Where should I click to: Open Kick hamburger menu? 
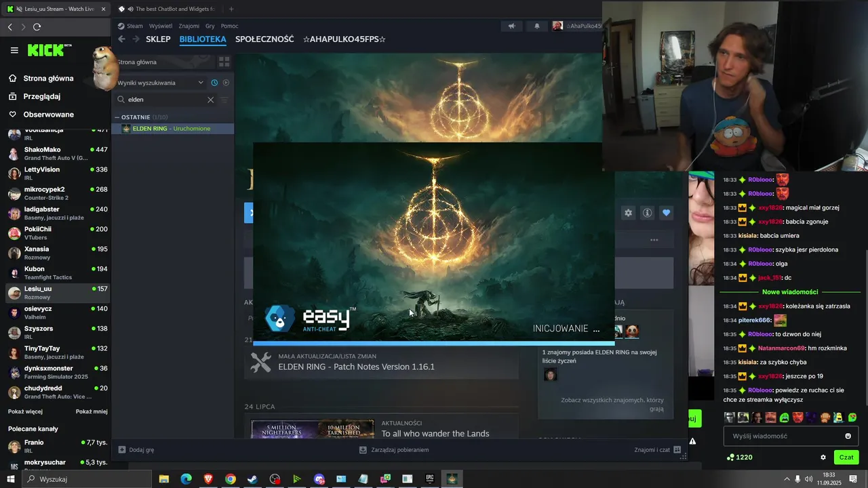(x=14, y=50)
